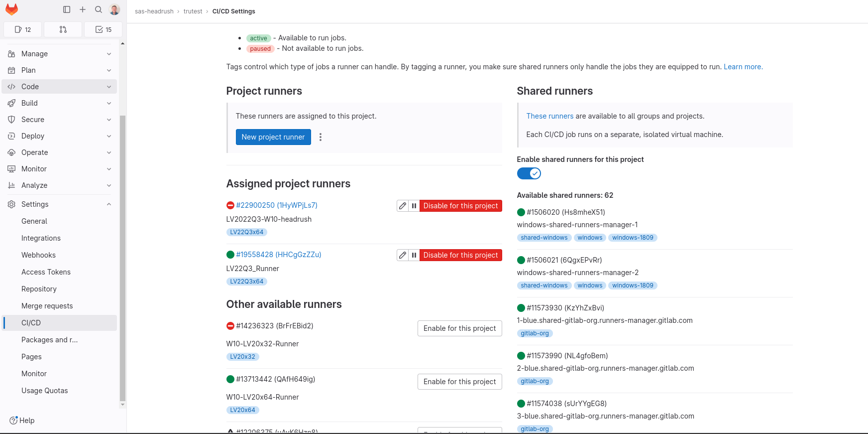Pause runner #19558428 with pause icon
Viewport: 868px width, 434px height.
(414, 255)
